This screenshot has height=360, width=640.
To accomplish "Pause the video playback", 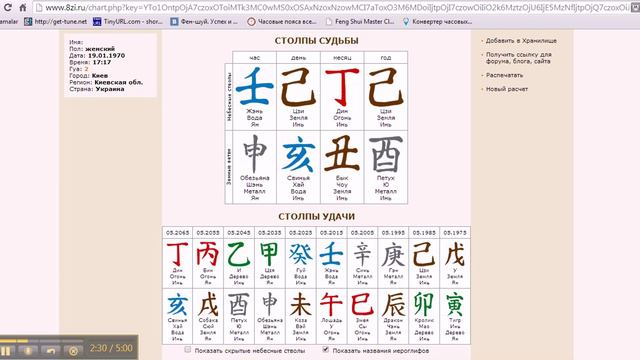I will coord(6,351).
